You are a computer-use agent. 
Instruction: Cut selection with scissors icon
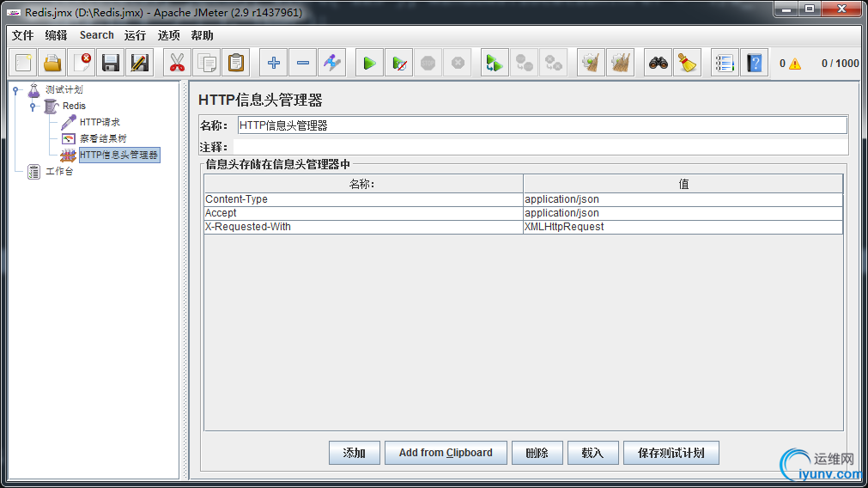(x=177, y=63)
